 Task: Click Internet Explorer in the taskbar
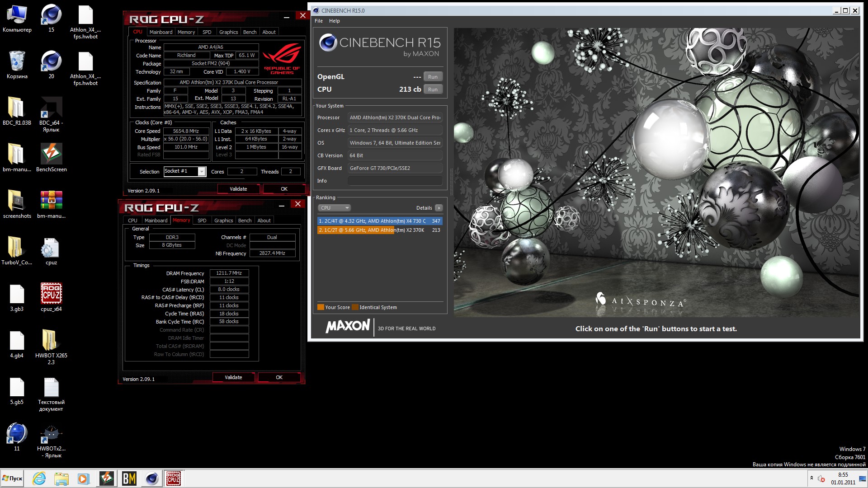click(x=39, y=479)
